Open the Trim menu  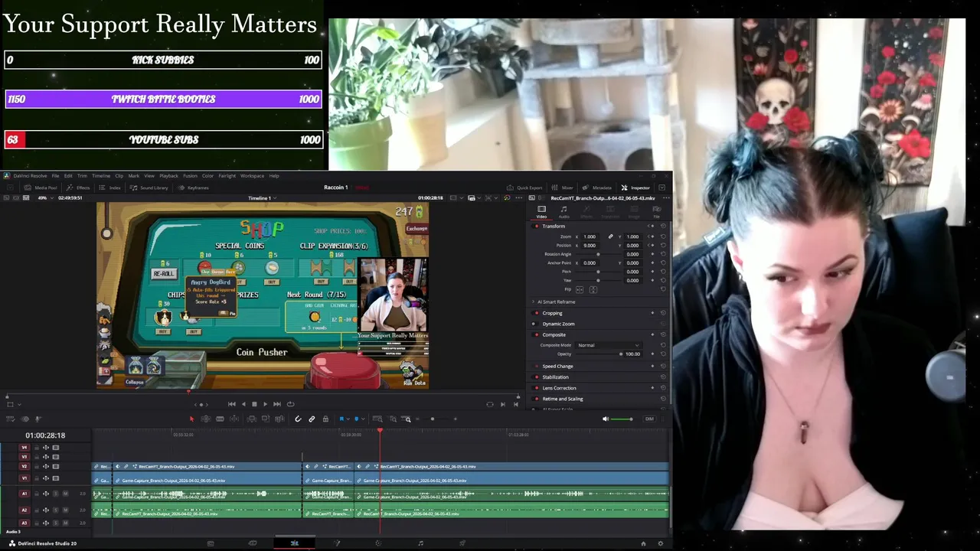82,176
